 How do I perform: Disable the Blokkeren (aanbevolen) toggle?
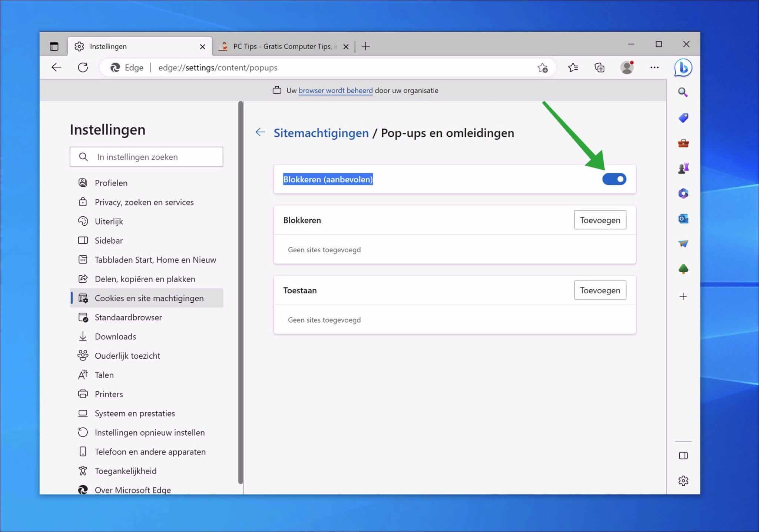click(614, 179)
